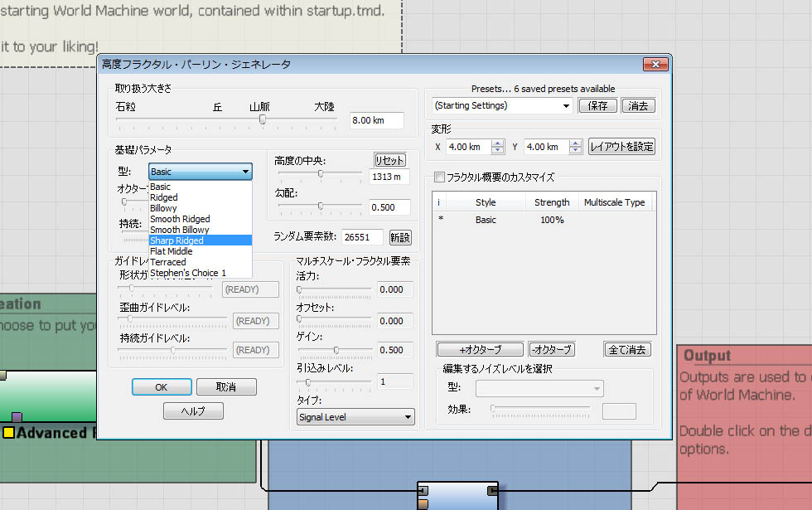
Task: Click the 取消 cancel button
Action: coord(226,387)
